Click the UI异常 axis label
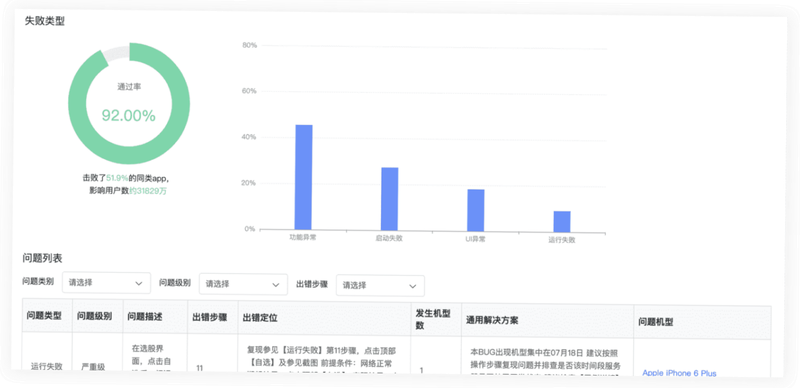 (476, 239)
